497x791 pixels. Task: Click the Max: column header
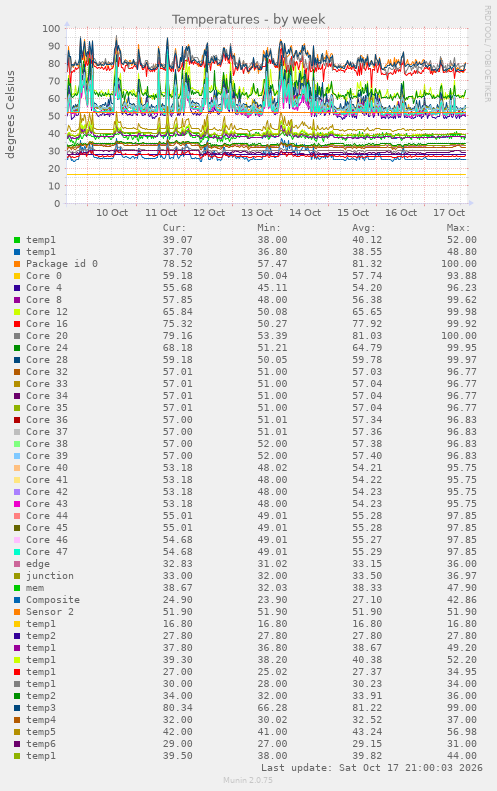click(458, 228)
